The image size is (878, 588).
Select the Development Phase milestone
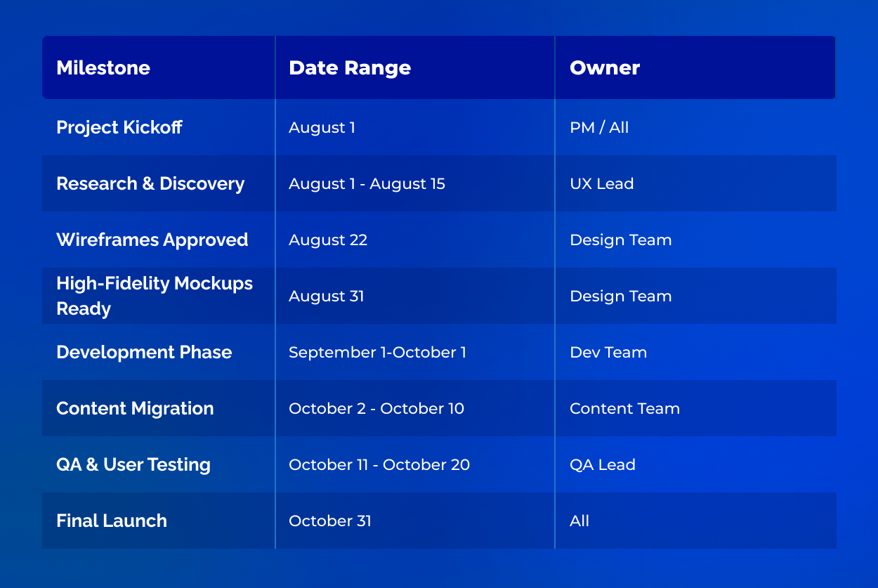(x=144, y=352)
